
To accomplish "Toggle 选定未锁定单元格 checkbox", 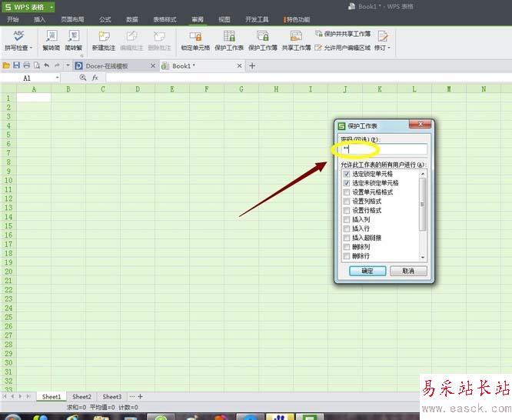I will click(x=347, y=183).
